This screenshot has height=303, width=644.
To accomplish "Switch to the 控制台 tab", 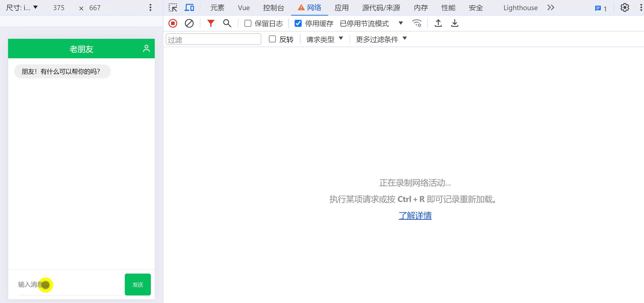I will coord(274,8).
